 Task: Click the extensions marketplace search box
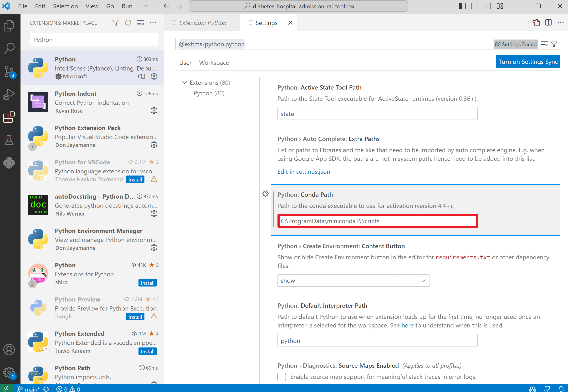[94, 40]
